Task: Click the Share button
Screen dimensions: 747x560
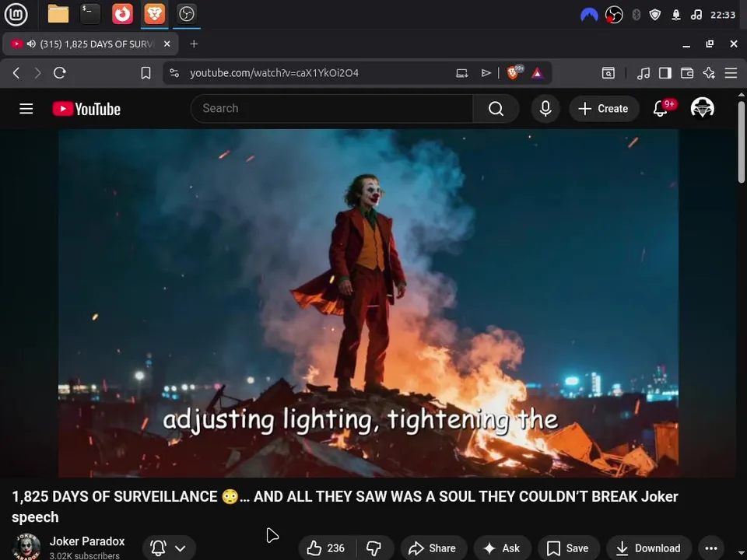Action: click(x=432, y=548)
